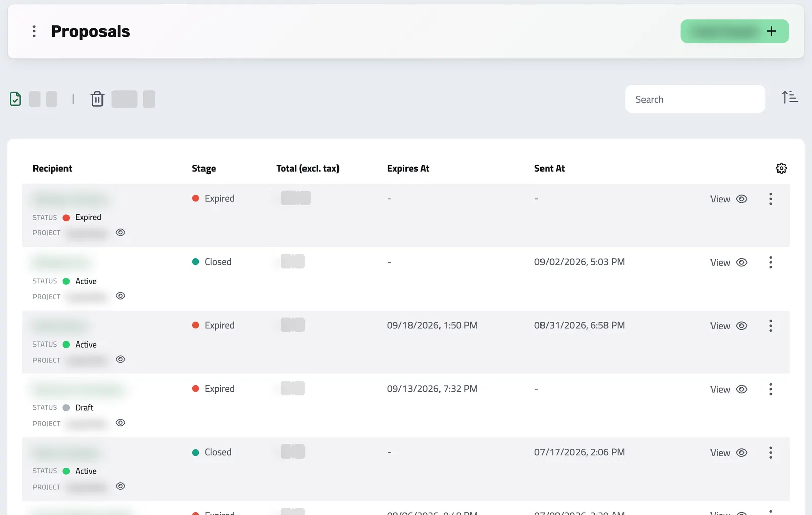812x515 pixels.
Task: Open actions menu for proposal expiring 09/13/2026
Action: [x=770, y=390]
